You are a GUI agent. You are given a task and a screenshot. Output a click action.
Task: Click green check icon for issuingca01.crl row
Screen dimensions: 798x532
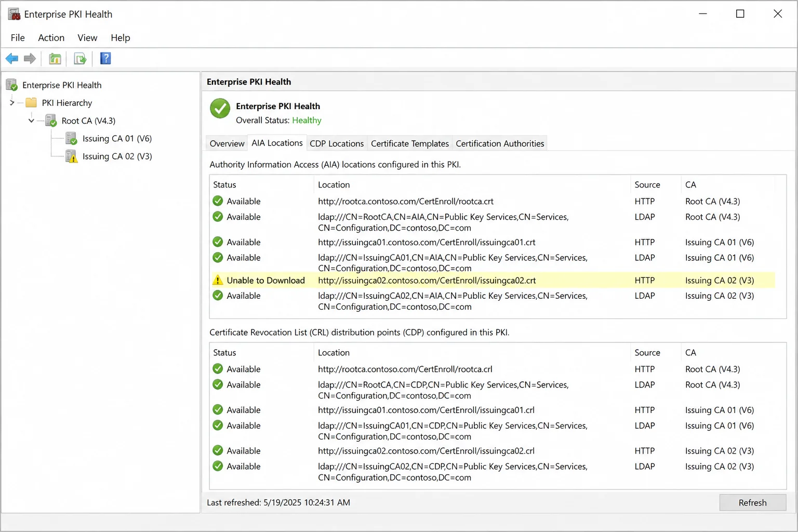tap(218, 410)
